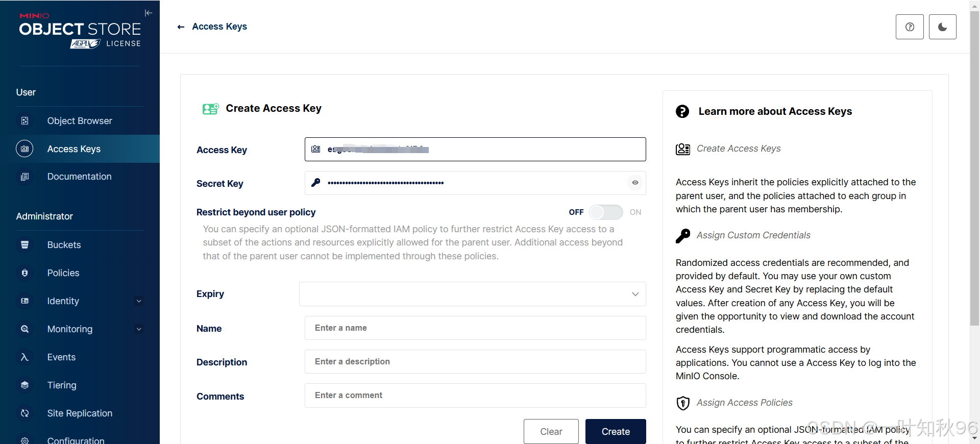Open Events from the sidebar
The width and height of the screenshot is (980, 444).
coord(80,357)
